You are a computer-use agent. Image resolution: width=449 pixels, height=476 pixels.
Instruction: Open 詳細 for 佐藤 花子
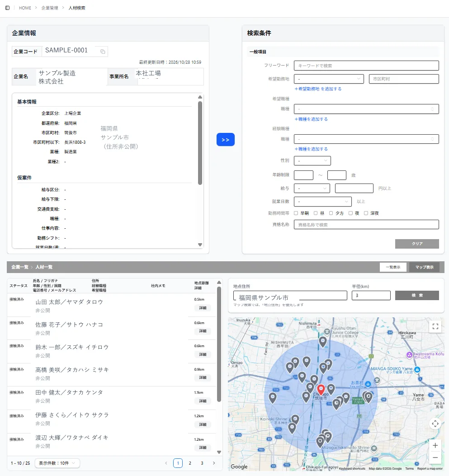click(203, 331)
